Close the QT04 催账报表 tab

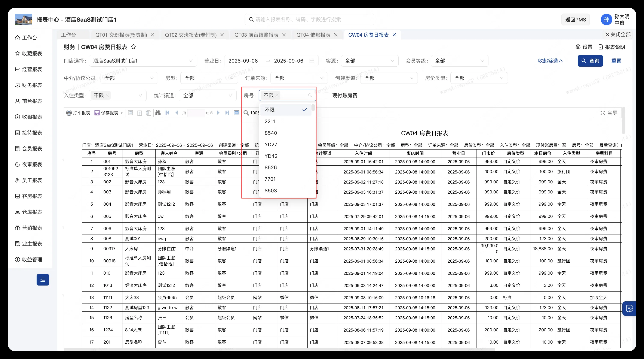point(336,35)
